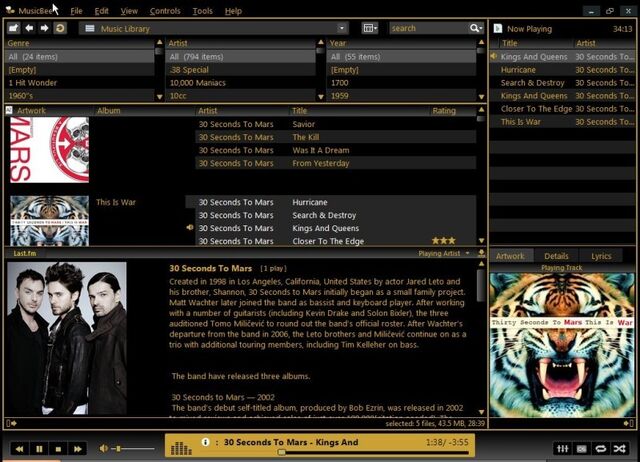
Task: Click the speaker icon next to Kings And Queens in the track list
Action: pos(190,227)
